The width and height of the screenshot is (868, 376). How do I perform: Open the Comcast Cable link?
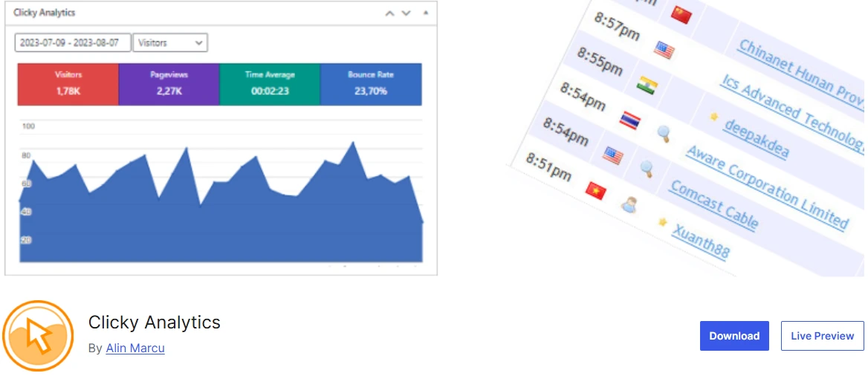(x=713, y=204)
